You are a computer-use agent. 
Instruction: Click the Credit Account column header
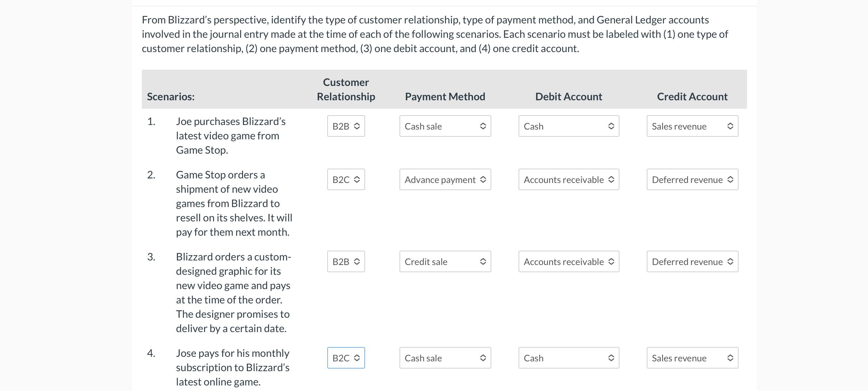coord(692,97)
